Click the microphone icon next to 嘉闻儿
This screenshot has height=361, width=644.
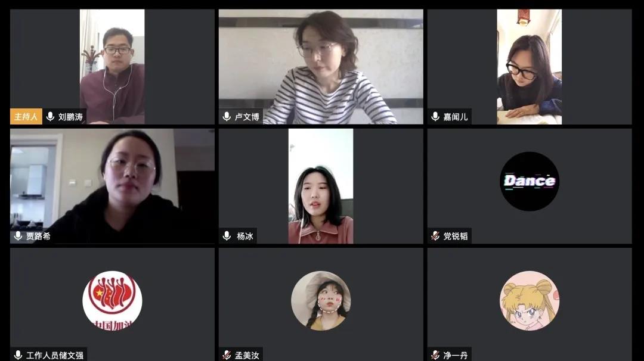[x=435, y=117]
